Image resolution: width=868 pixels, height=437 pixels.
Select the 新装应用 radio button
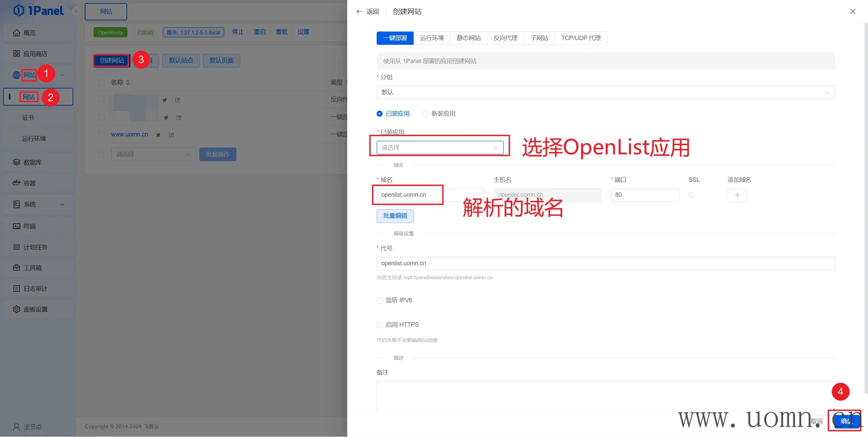tap(425, 114)
